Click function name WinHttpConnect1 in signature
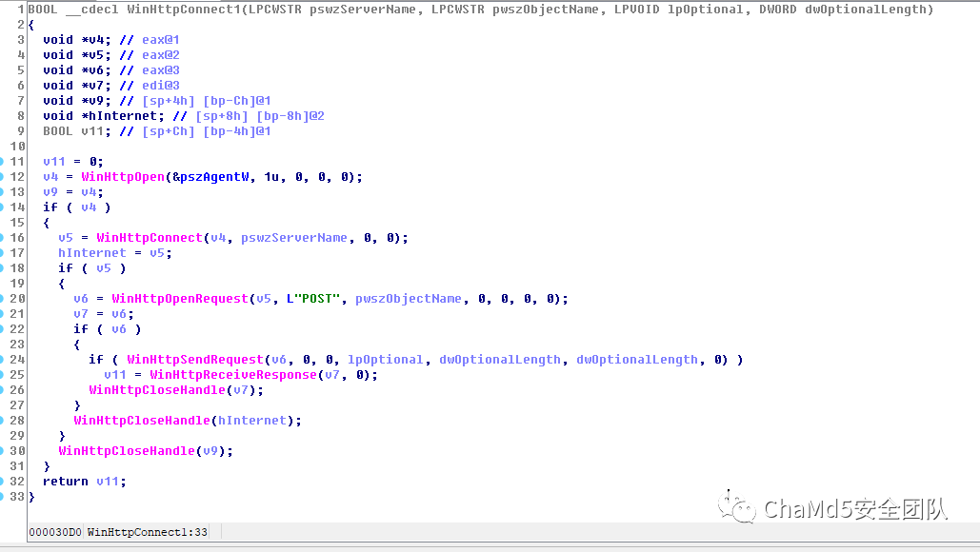The image size is (980, 552). (x=184, y=10)
